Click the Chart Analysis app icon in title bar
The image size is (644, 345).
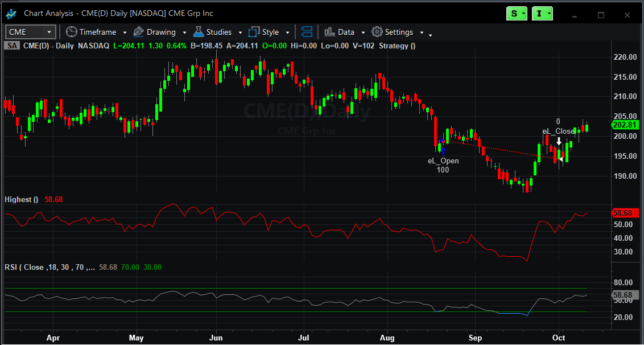(11, 14)
